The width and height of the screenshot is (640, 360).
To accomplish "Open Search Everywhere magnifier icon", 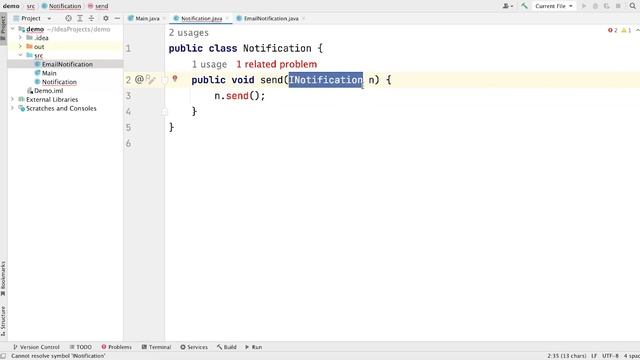I will click(x=633, y=6).
